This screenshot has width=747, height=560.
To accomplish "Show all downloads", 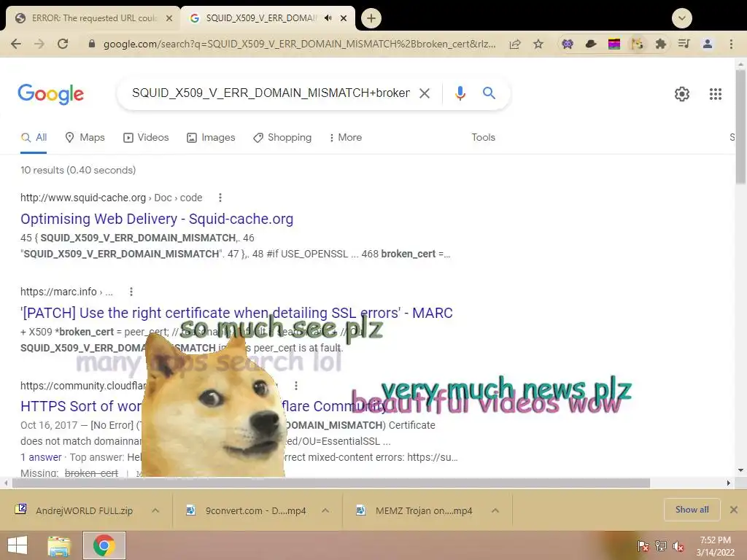I will [692, 510].
